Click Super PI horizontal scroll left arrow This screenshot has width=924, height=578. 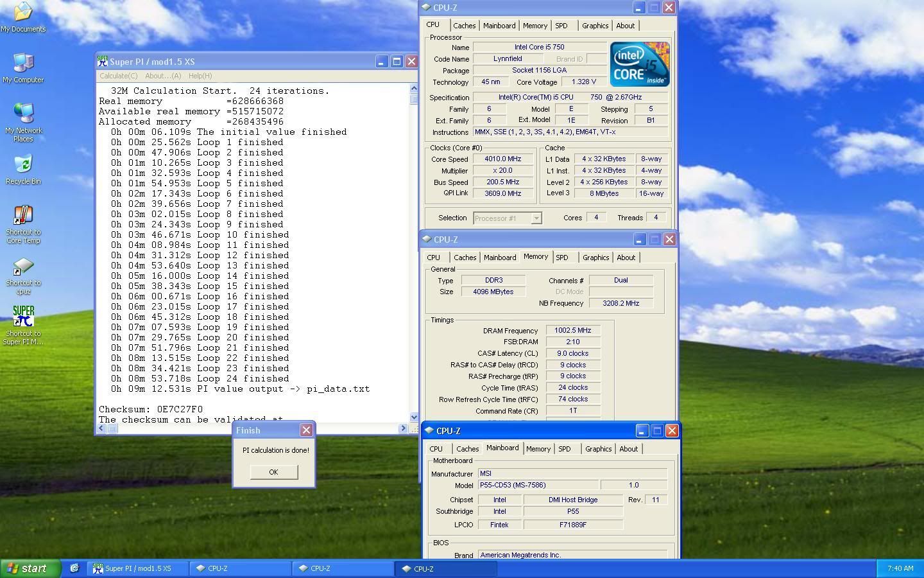101,428
